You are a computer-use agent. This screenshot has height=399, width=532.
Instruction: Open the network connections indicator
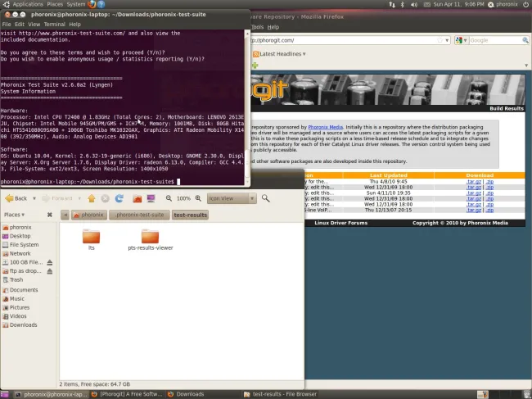392,4
